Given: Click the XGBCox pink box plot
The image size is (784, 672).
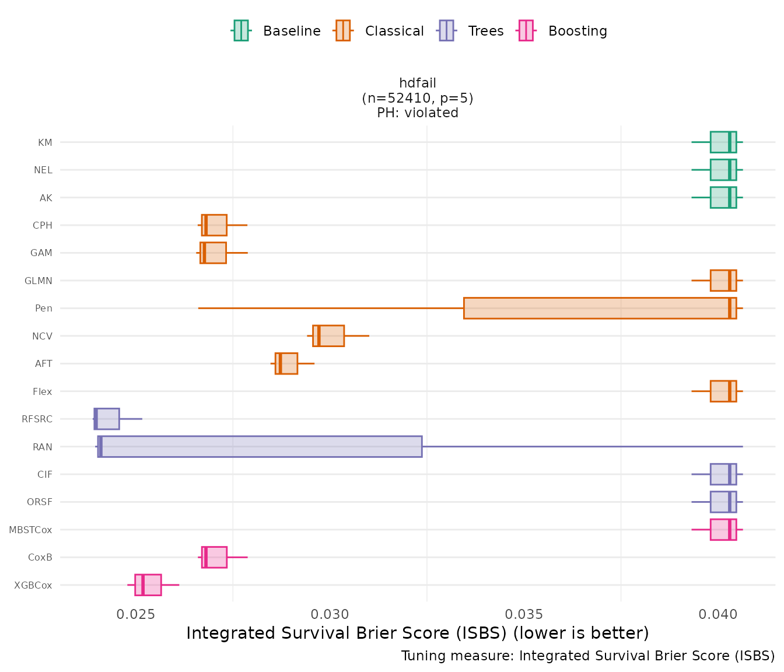Looking at the screenshot, I should pyautogui.click(x=148, y=585).
